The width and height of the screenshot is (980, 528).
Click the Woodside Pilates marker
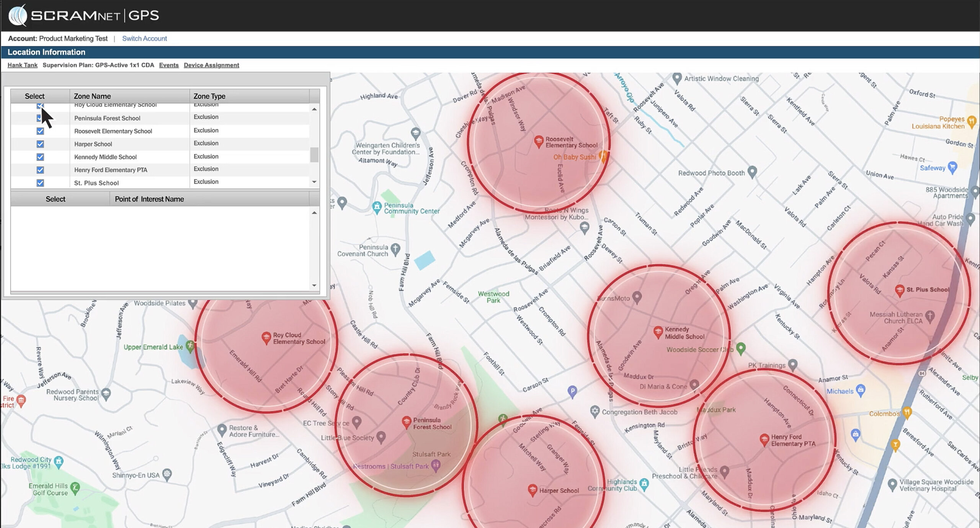pyautogui.click(x=193, y=304)
